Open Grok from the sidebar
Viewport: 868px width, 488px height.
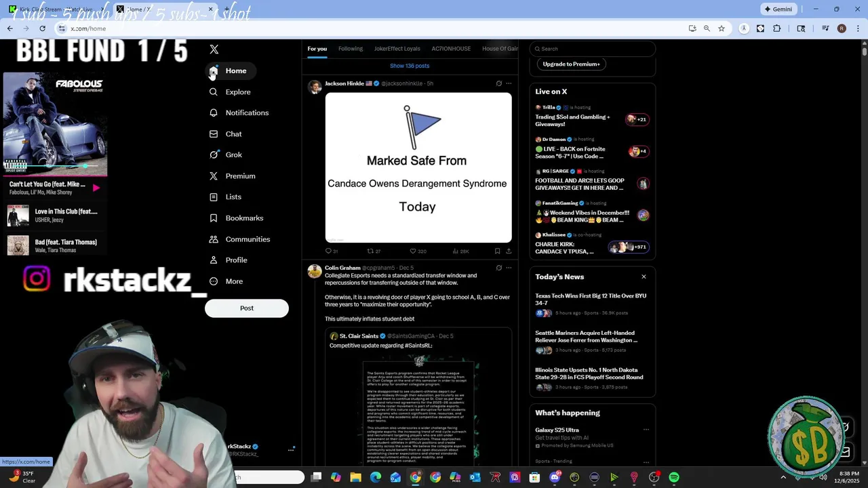(x=225, y=155)
